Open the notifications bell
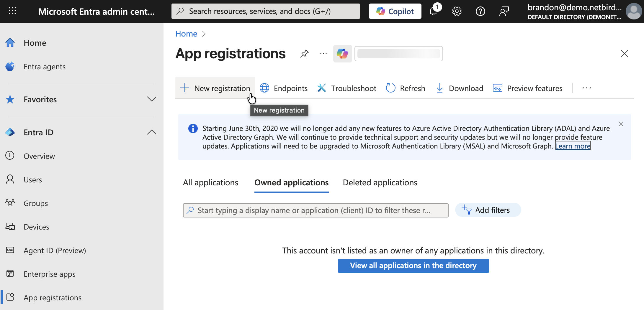The width and height of the screenshot is (644, 310). pos(433,11)
